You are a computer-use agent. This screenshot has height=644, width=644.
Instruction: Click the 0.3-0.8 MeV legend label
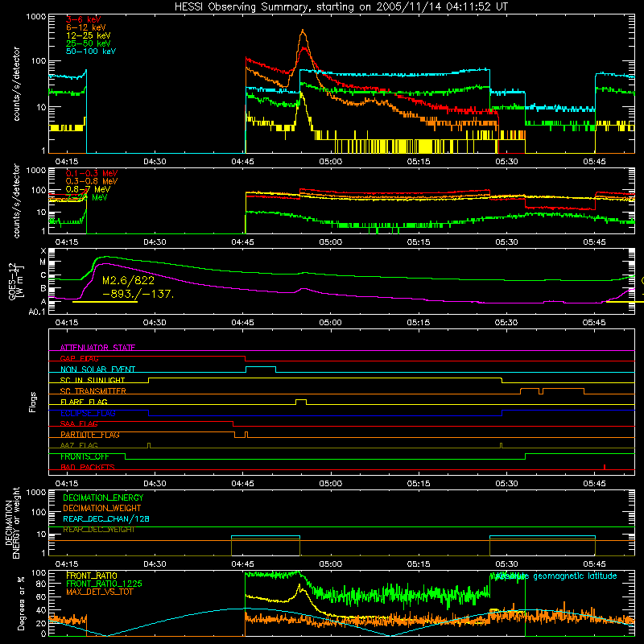click(92, 181)
